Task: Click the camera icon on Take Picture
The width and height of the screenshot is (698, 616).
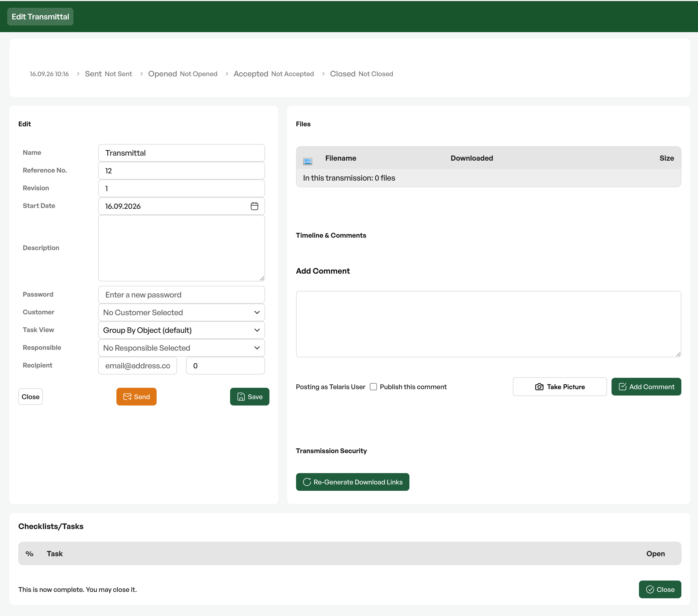Action: point(539,387)
